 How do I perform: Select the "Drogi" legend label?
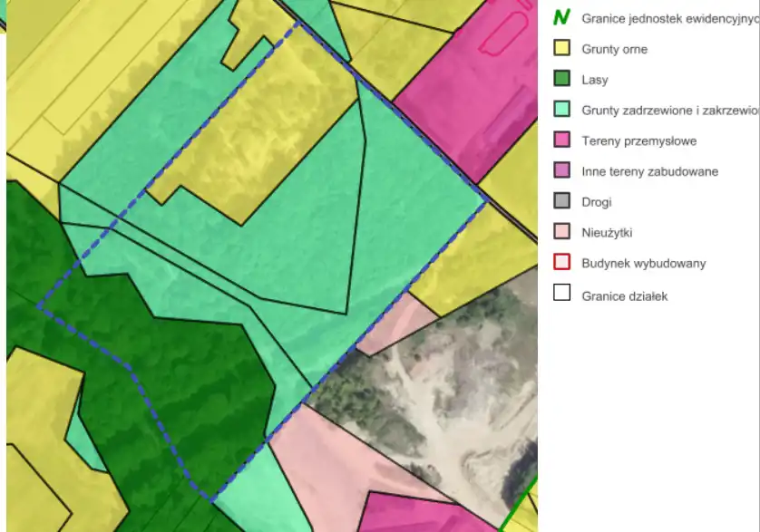pyautogui.click(x=597, y=202)
